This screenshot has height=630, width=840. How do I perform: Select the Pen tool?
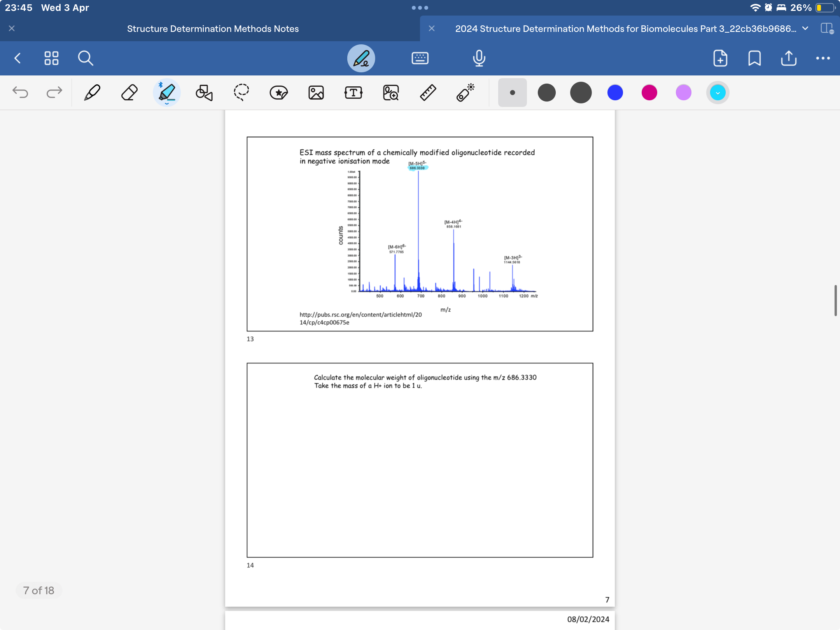click(x=92, y=93)
